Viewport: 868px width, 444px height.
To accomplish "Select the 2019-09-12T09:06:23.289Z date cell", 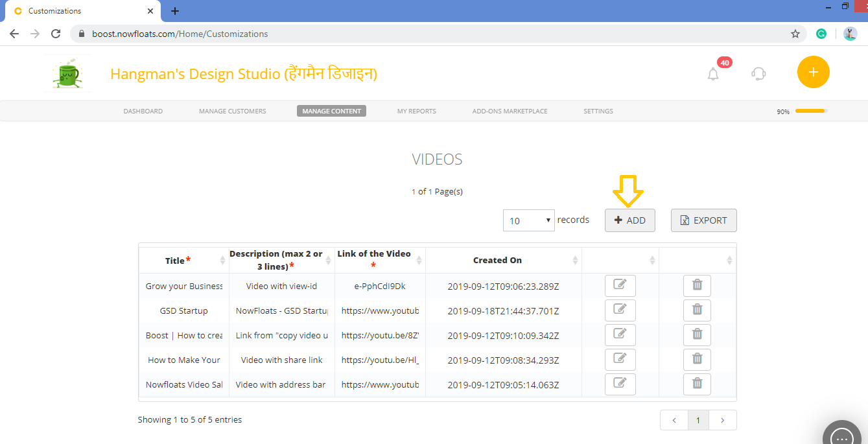I will (x=504, y=286).
